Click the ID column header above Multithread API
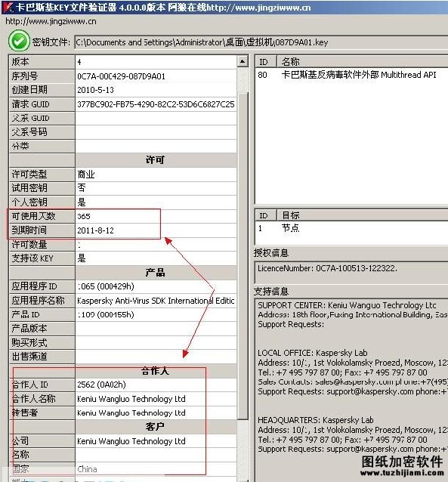 tap(265, 61)
